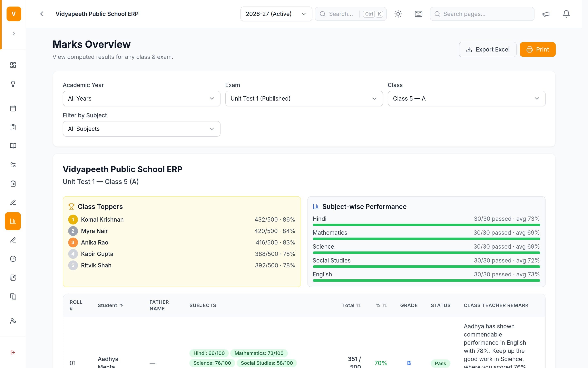Click the Hindi performance progress bar

click(426, 225)
